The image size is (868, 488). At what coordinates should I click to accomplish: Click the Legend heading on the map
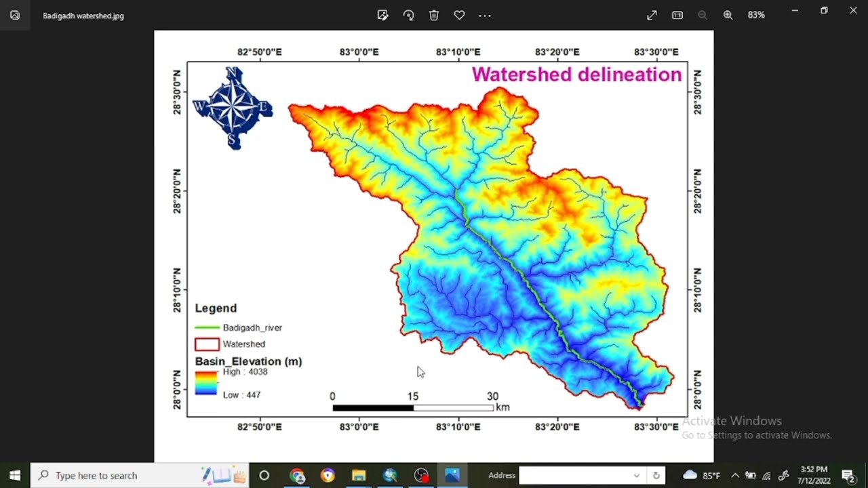[x=216, y=308]
